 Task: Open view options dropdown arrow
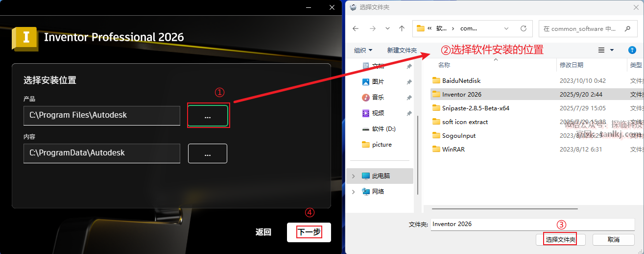(612, 50)
